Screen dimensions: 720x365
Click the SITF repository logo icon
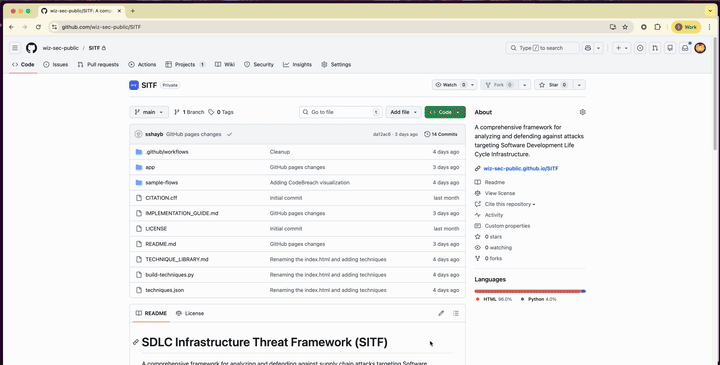click(134, 85)
